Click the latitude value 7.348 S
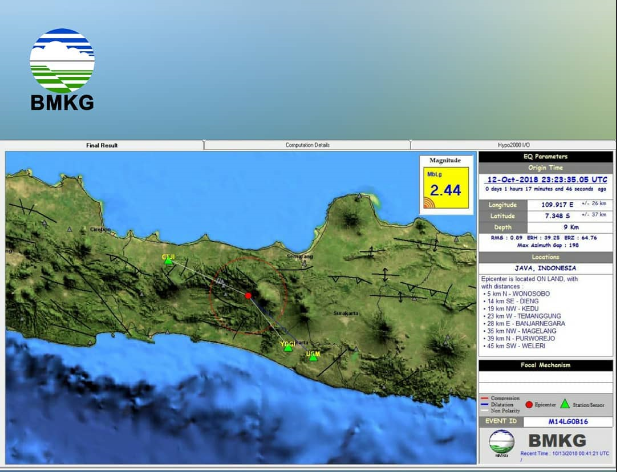 pyautogui.click(x=557, y=216)
